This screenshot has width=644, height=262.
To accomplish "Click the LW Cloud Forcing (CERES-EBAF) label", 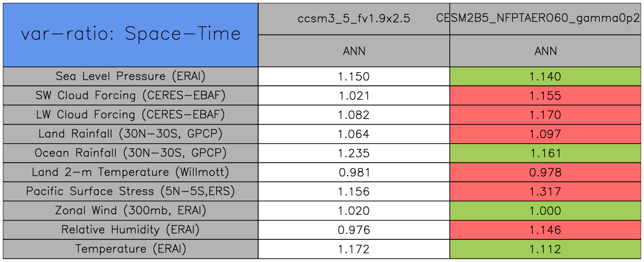I will pyautogui.click(x=131, y=115).
